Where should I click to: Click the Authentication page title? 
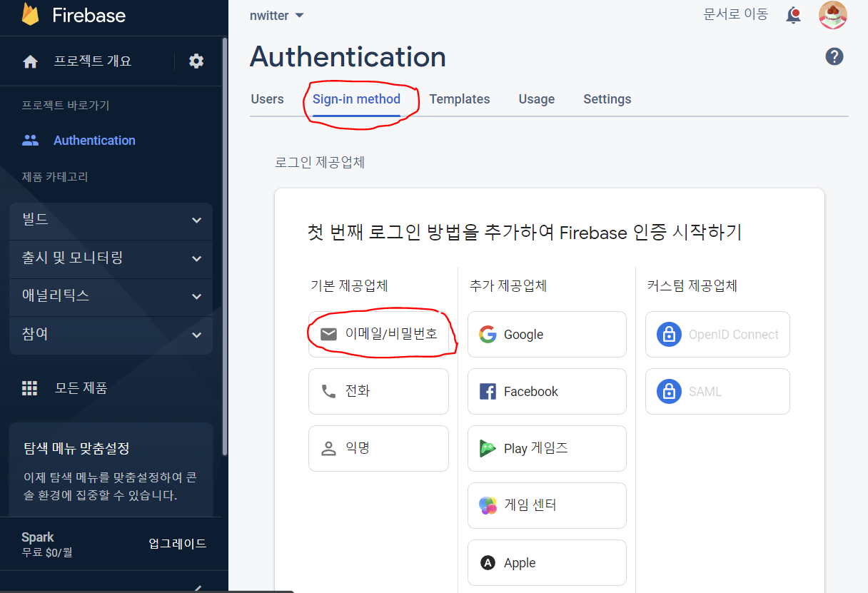click(348, 57)
